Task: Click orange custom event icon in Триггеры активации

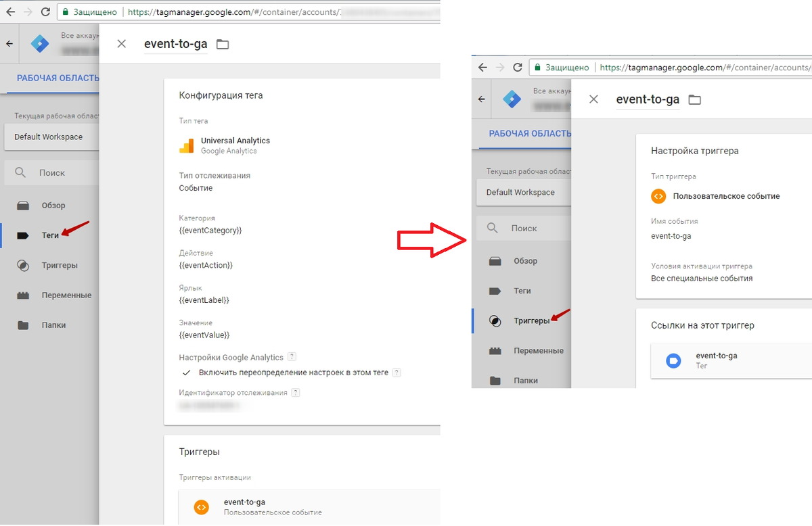Action: point(201,507)
